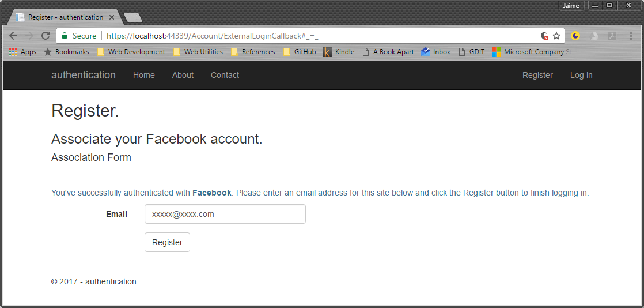Click the yellow crescent extension icon
Image resolution: width=644 pixels, height=308 pixels.
coord(575,36)
